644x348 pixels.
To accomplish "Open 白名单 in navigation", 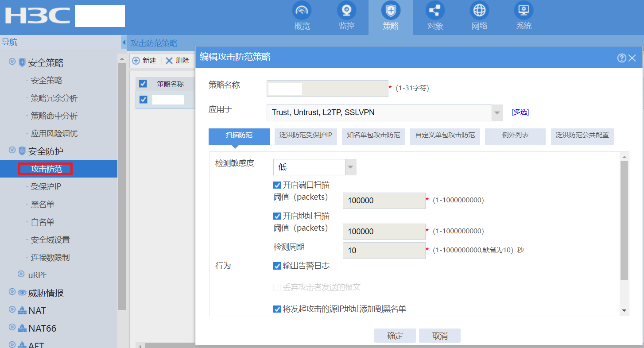I will (x=43, y=222).
